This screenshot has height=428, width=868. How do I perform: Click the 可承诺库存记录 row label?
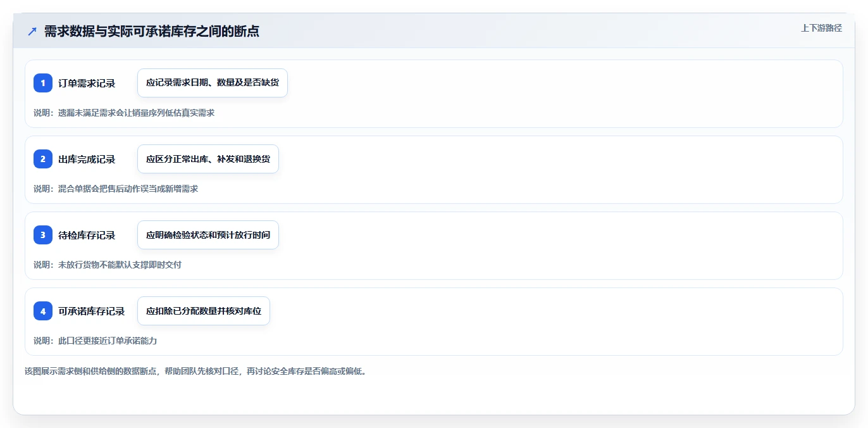[92, 311]
